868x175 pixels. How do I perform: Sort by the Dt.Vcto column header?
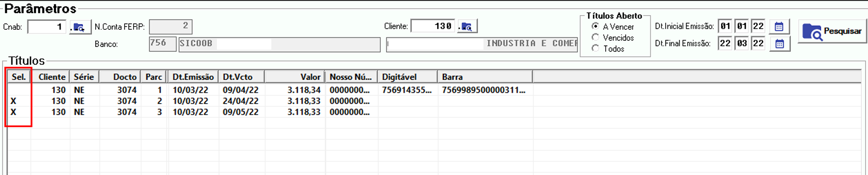point(242,77)
